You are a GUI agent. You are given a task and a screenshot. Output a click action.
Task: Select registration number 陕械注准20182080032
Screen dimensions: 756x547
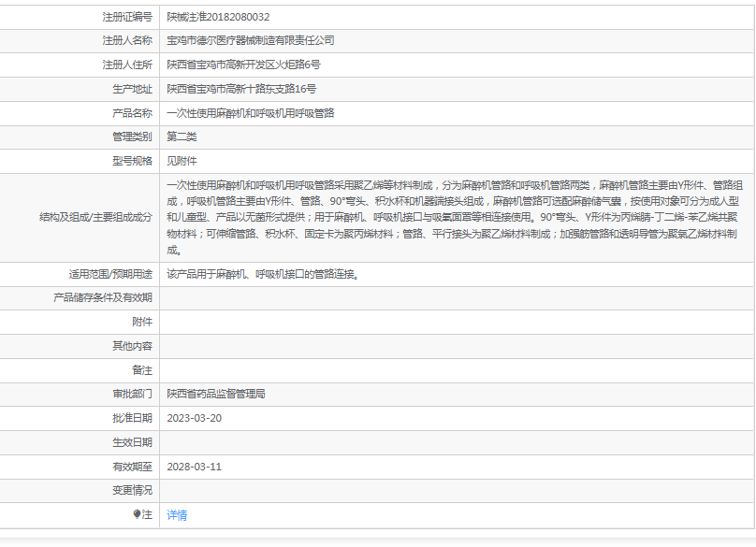[x=218, y=17]
